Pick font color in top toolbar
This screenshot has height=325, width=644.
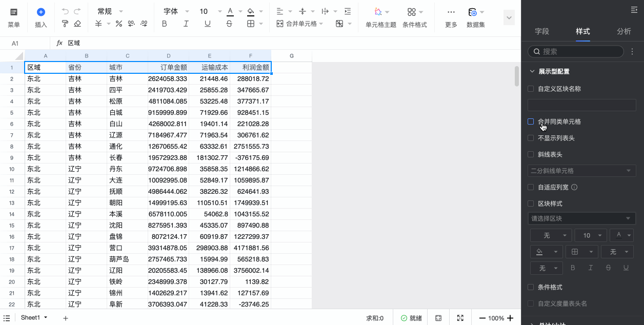[x=230, y=11]
